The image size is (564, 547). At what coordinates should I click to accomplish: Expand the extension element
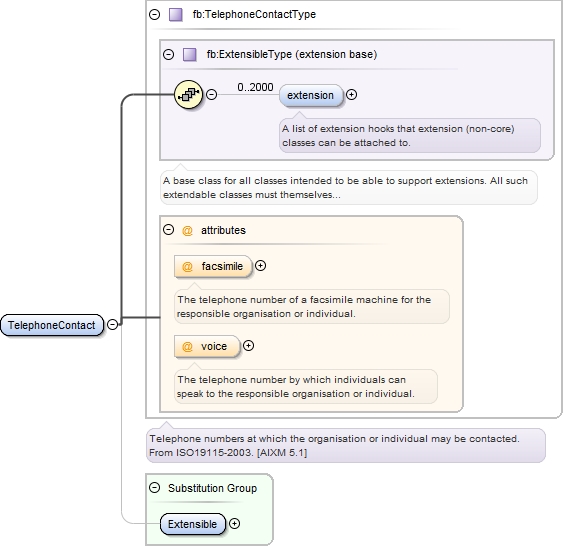pos(351,95)
